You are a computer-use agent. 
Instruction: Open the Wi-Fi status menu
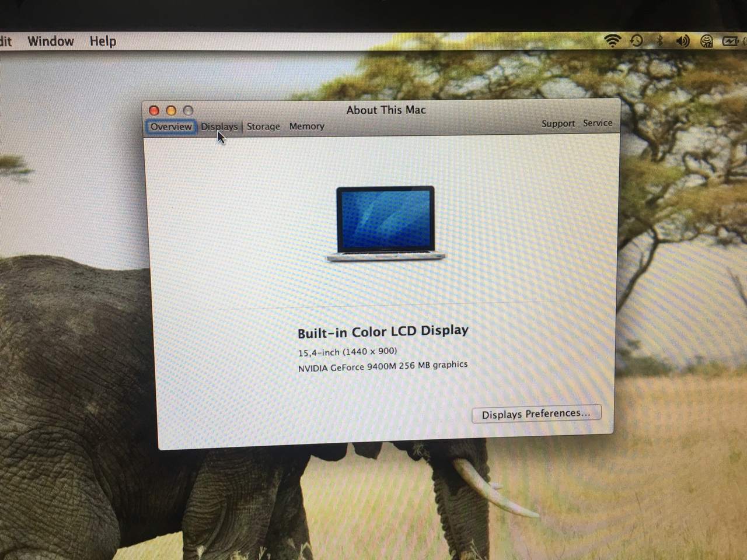click(x=612, y=40)
